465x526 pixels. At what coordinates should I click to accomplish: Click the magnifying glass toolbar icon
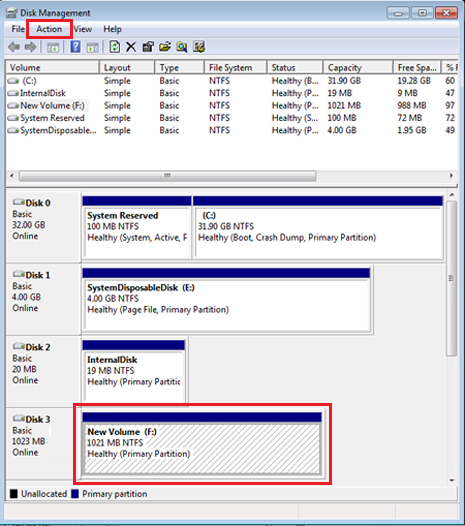point(182,47)
